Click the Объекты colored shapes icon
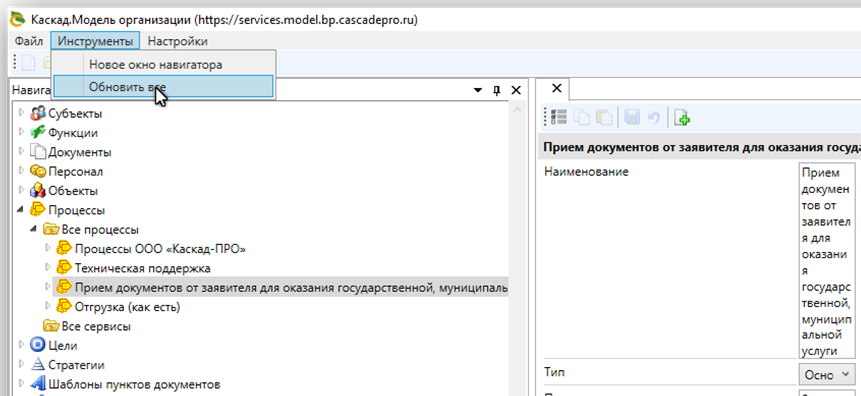The width and height of the screenshot is (861, 396). click(38, 191)
